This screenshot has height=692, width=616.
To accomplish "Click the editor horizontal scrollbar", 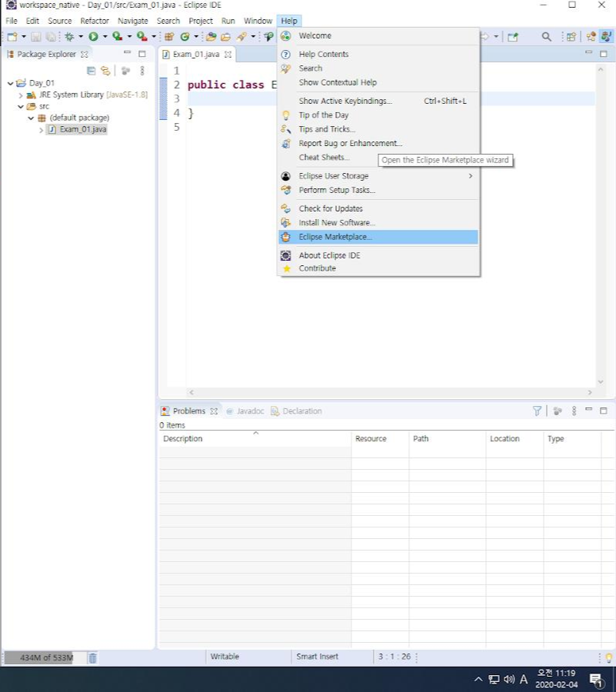I will [x=390, y=392].
